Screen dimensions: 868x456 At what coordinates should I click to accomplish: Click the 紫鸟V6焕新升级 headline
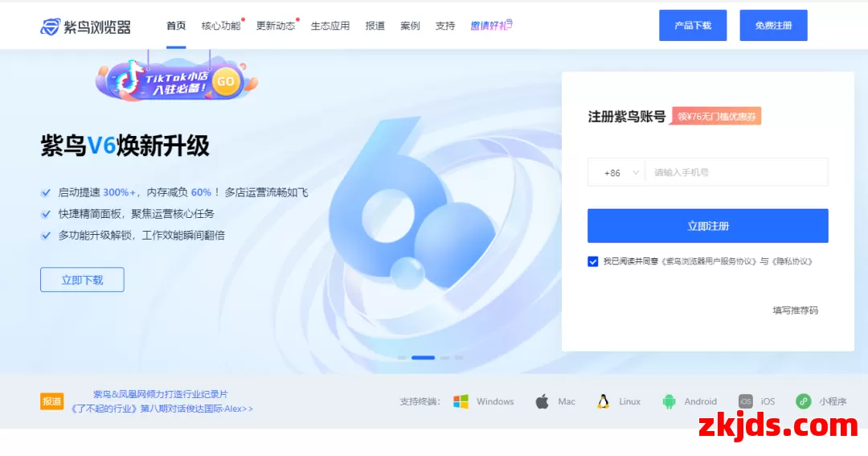(x=125, y=146)
